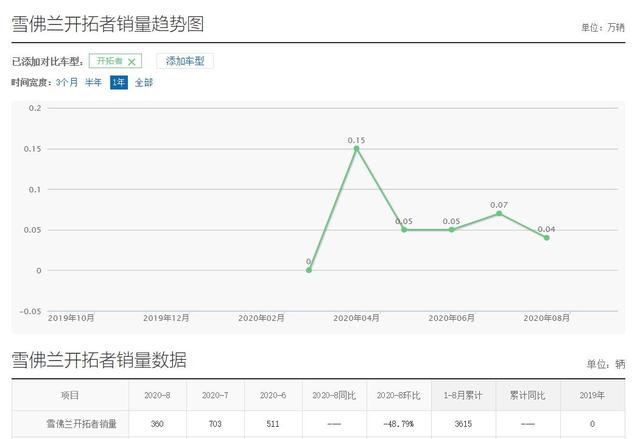Click the 2020-7 column header
The image size is (640, 439).
pyautogui.click(x=215, y=395)
